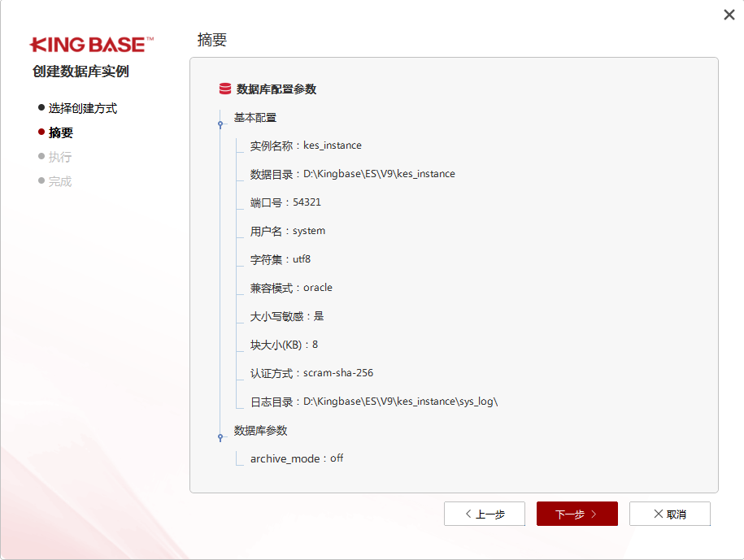Click the red database stack icon

225,89
